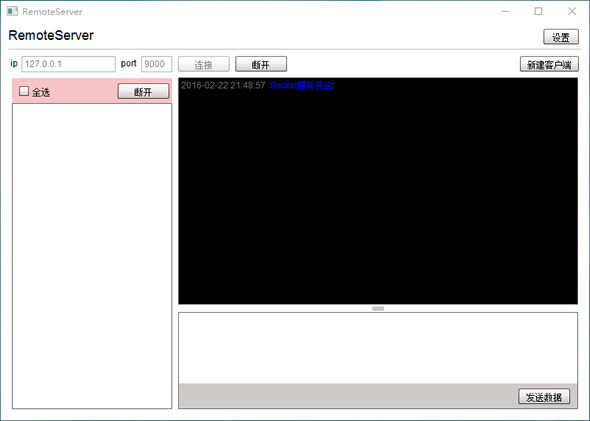Select the blue Socket服务开启! log message

(302, 85)
